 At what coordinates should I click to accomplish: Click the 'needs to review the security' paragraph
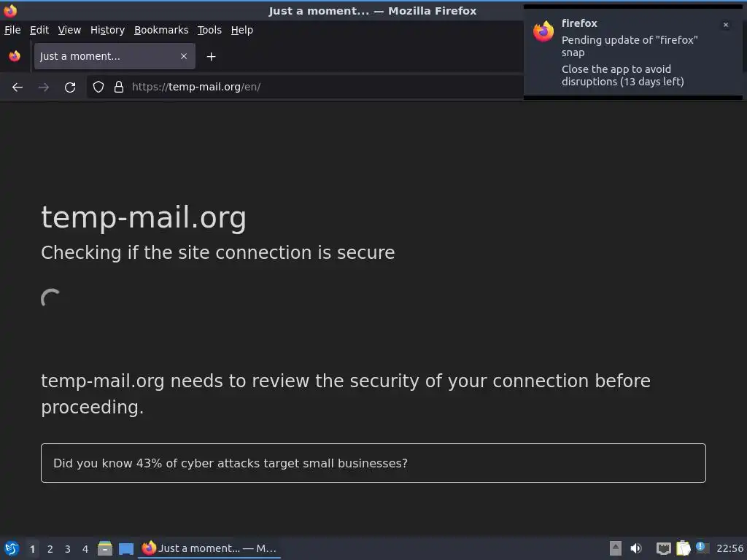pos(345,394)
